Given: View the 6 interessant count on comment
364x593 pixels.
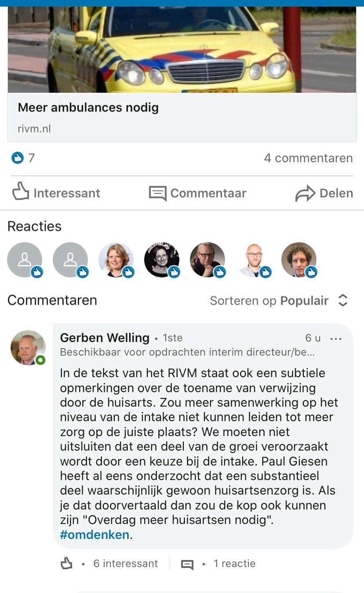Looking at the screenshot, I should [125, 564].
